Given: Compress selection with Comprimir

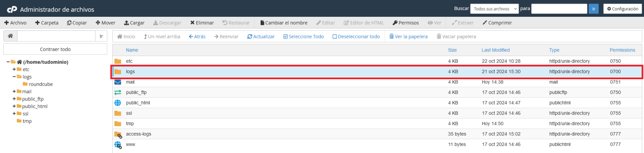Looking at the screenshot, I should tap(497, 23).
